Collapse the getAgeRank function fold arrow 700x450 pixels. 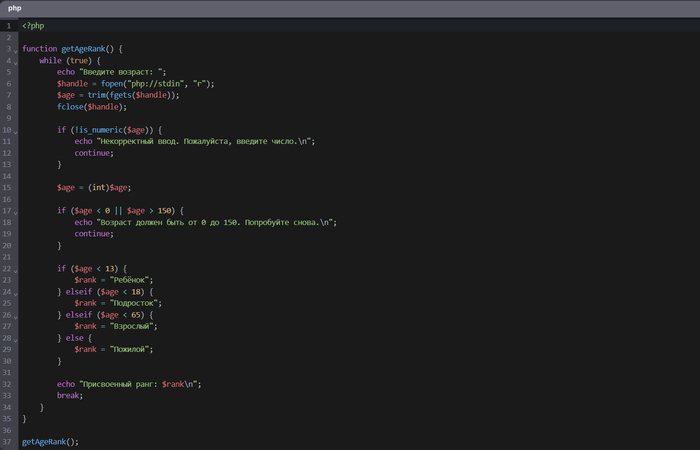15,50
